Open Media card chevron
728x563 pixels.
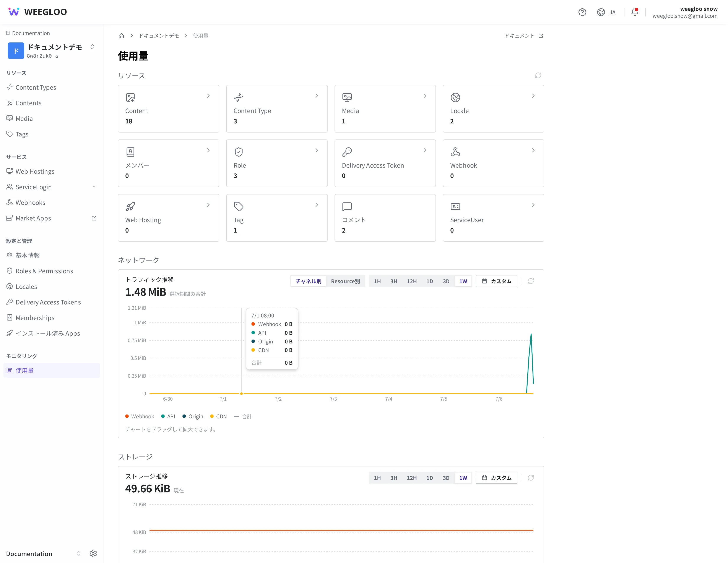425,96
